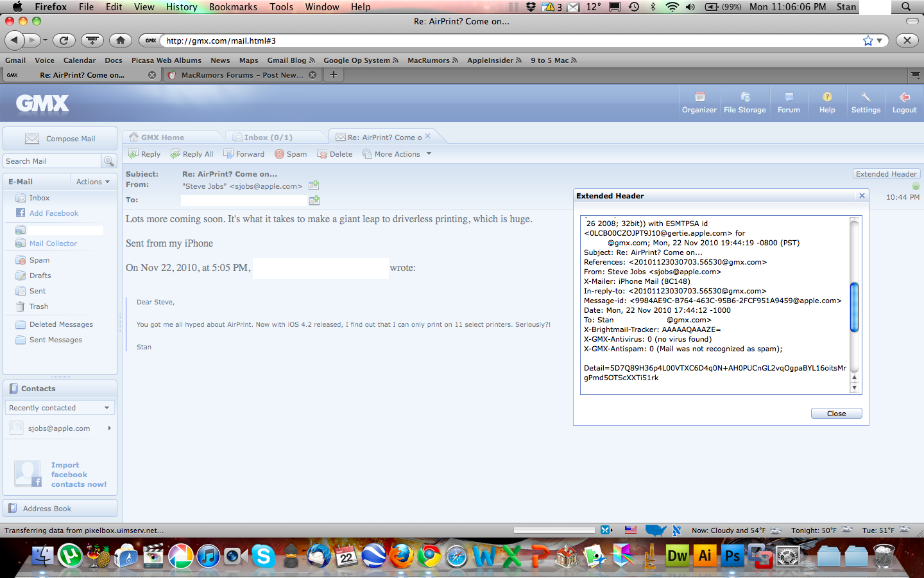Screen dimensions: 924x578
Task: Open the Spam folder
Action: pyautogui.click(x=39, y=260)
